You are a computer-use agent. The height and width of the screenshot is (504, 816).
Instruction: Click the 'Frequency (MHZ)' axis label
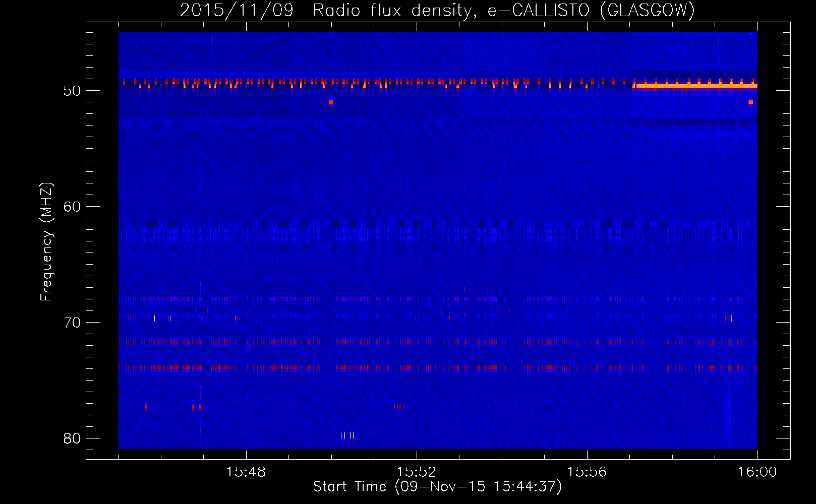(46, 242)
